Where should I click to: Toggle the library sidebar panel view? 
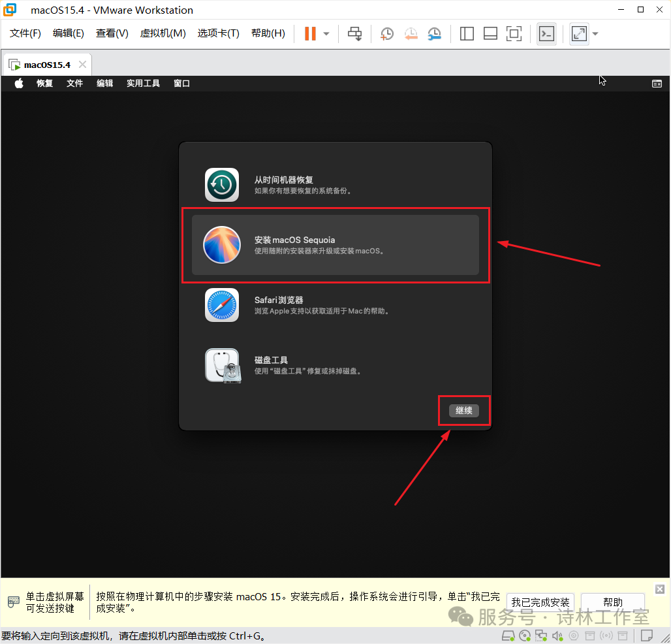tap(467, 33)
